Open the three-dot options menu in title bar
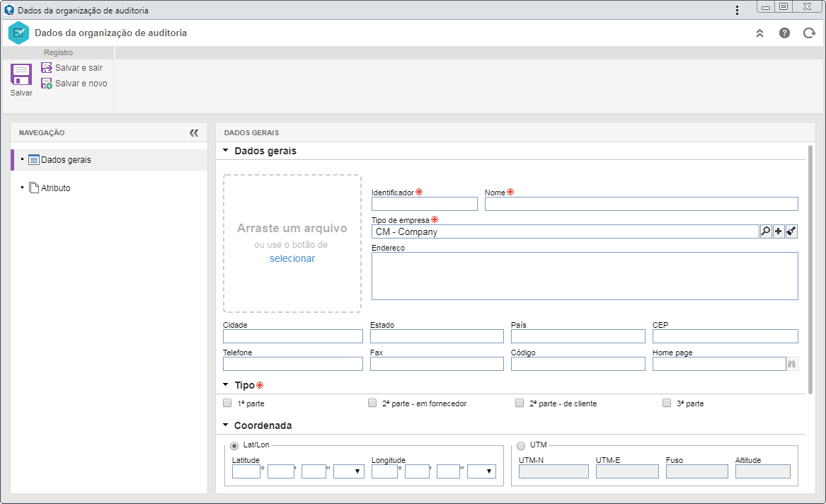 pyautogui.click(x=737, y=10)
